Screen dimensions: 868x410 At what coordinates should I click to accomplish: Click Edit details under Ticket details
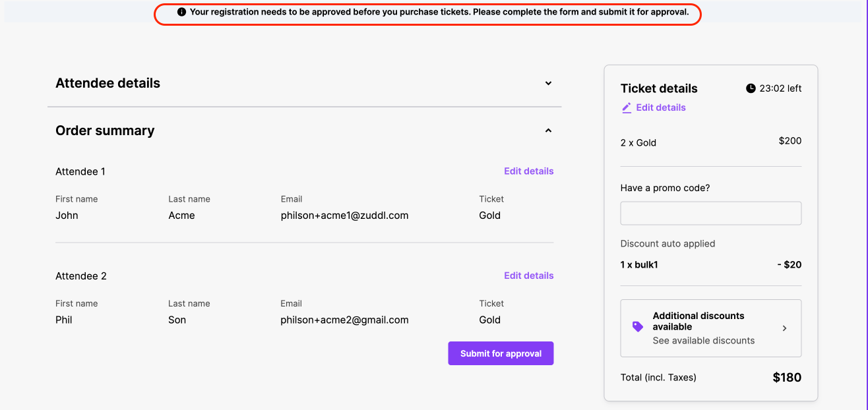(660, 107)
